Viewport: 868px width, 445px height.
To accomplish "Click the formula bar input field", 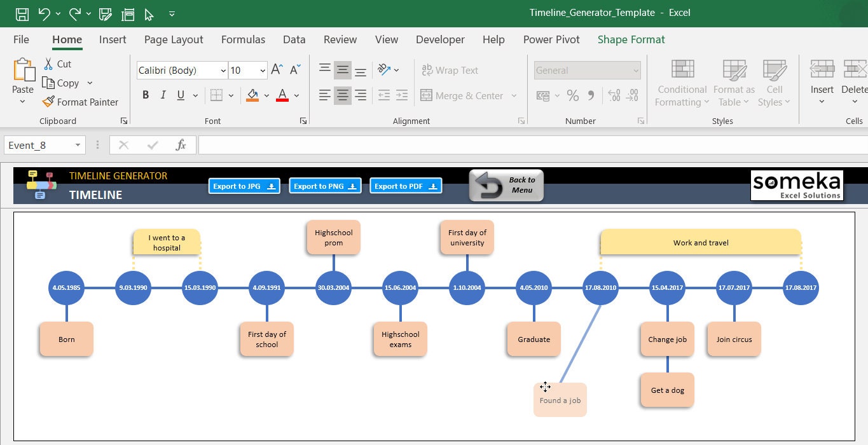I will coord(533,145).
